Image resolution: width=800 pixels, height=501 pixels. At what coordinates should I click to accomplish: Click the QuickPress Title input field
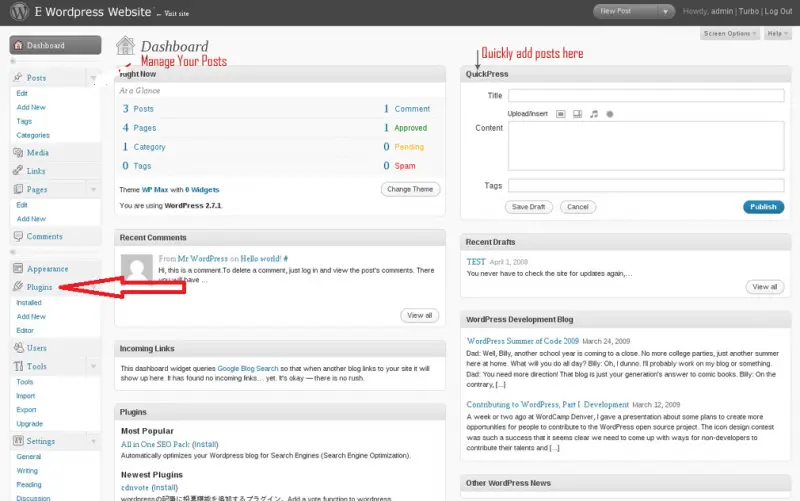click(646, 95)
